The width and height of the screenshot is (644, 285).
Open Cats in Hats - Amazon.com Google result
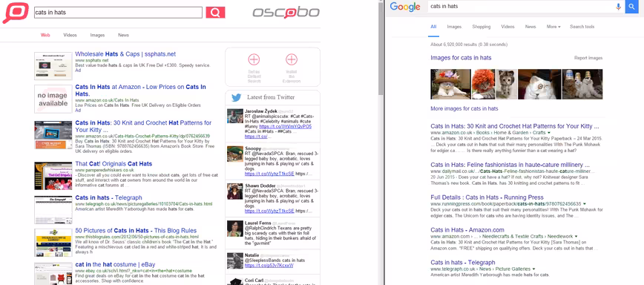467,230
